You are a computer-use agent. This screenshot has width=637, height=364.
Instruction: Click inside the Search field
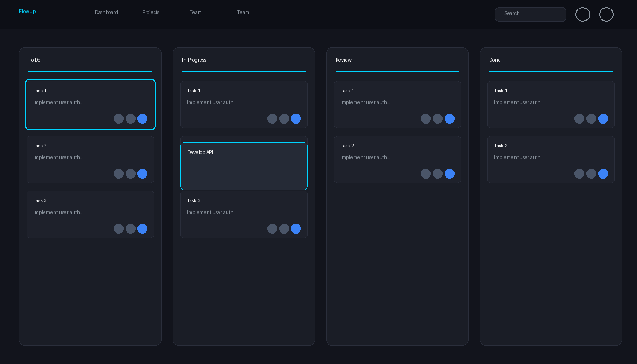coord(530,14)
